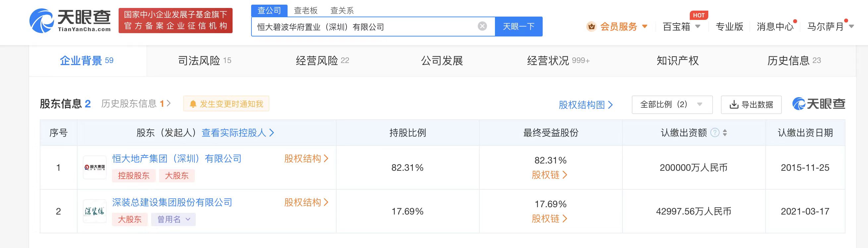Click the 持股比例 column header
Screen dimensions: 868x248
(407, 133)
